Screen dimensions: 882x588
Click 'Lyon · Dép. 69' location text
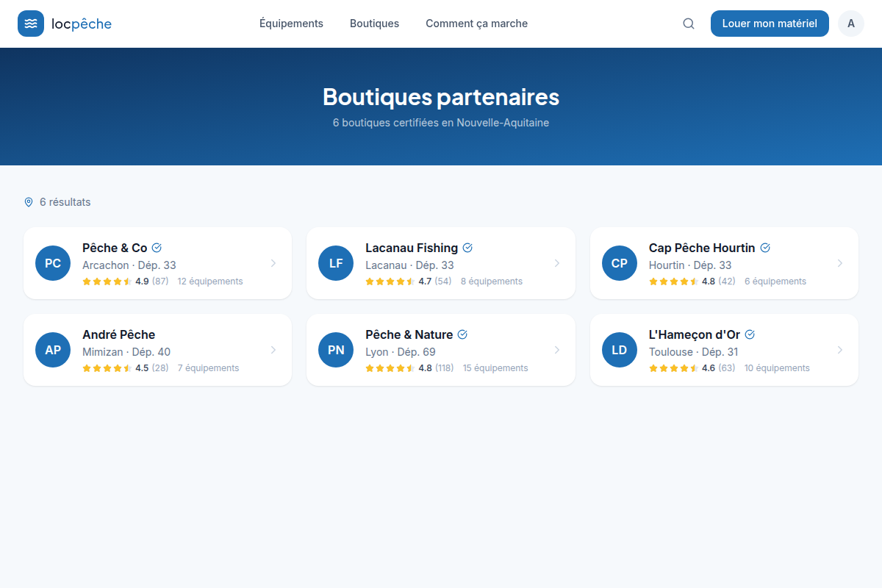click(401, 352)
